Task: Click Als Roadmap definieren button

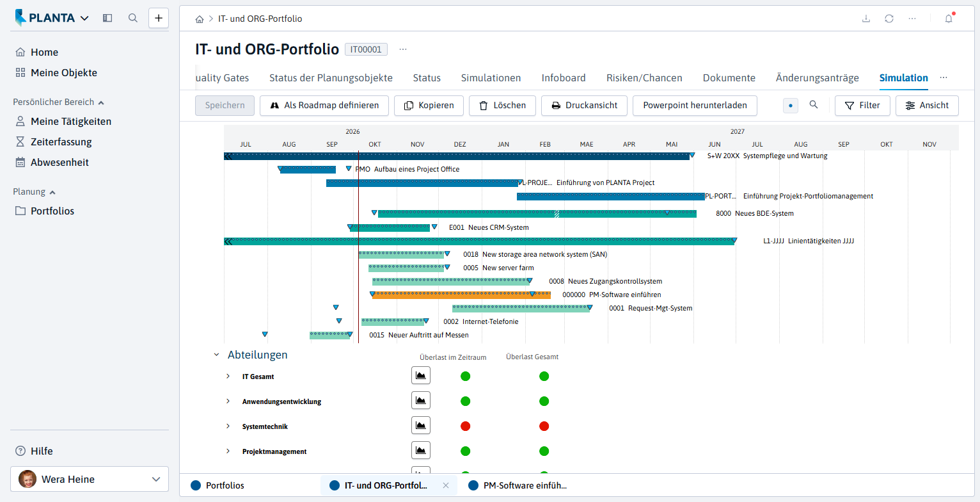Action: (x=324, y=106)
